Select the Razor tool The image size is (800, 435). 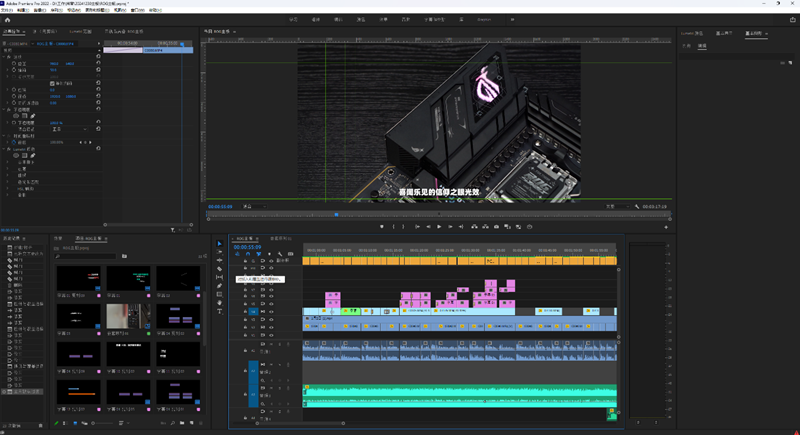(x=220, y=269)
